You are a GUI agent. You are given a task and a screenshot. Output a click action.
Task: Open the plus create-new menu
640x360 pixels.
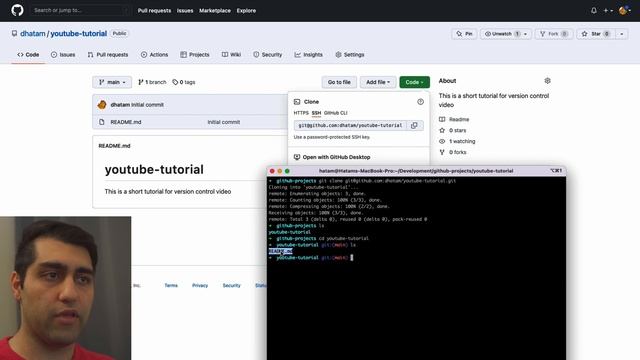[x=608, y=11]
